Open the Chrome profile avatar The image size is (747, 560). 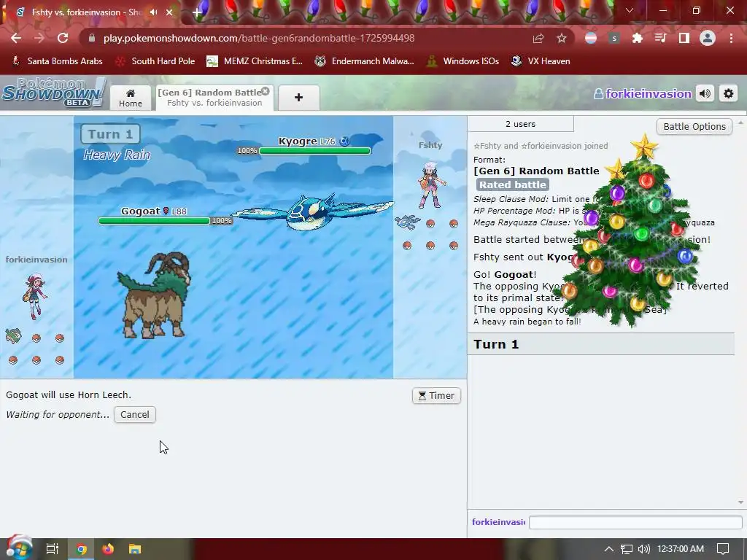coord(708,38)
